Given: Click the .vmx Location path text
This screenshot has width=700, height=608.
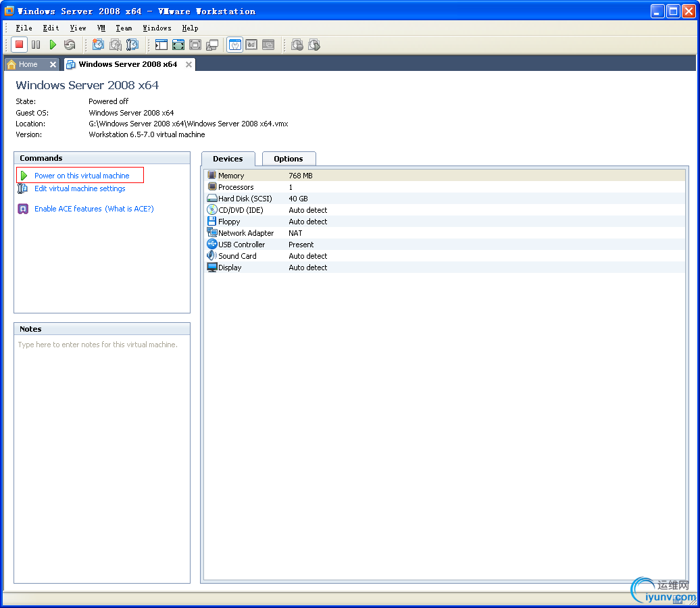Looking at the screenshot, I should (189, 124).
